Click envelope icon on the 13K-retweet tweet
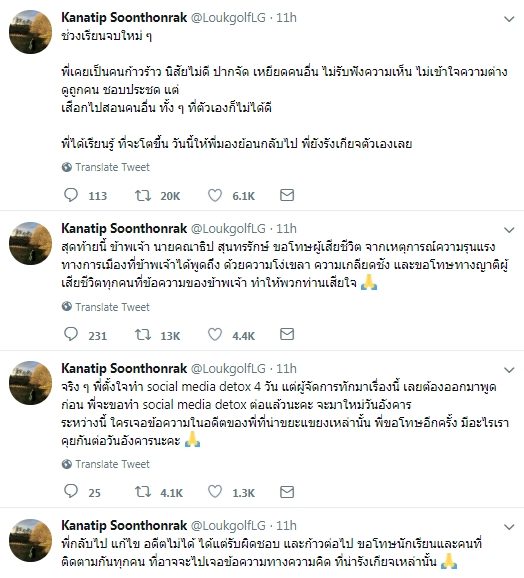The image size is (524, 578). 287,334
